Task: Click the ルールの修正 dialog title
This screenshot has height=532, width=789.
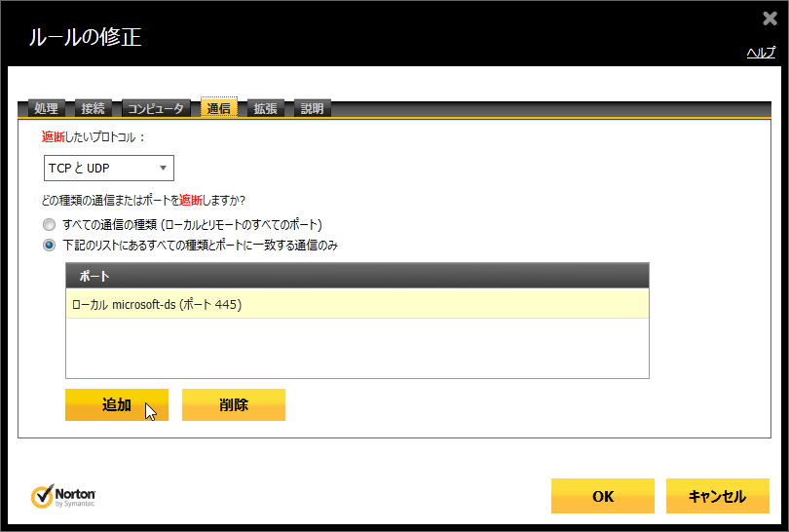Action: (x=85, y=37)
